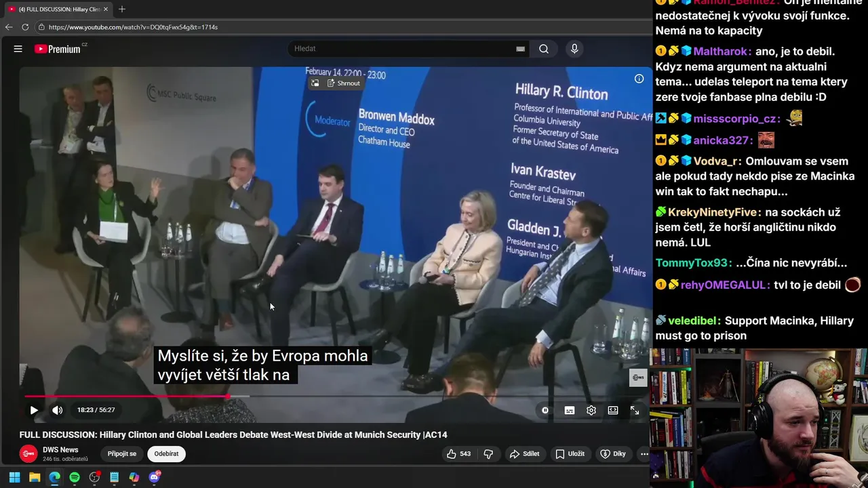This screenshot has width=868, height=488.
Task: Click the Shrnout summarize button
Action: (x=344, y=83)
